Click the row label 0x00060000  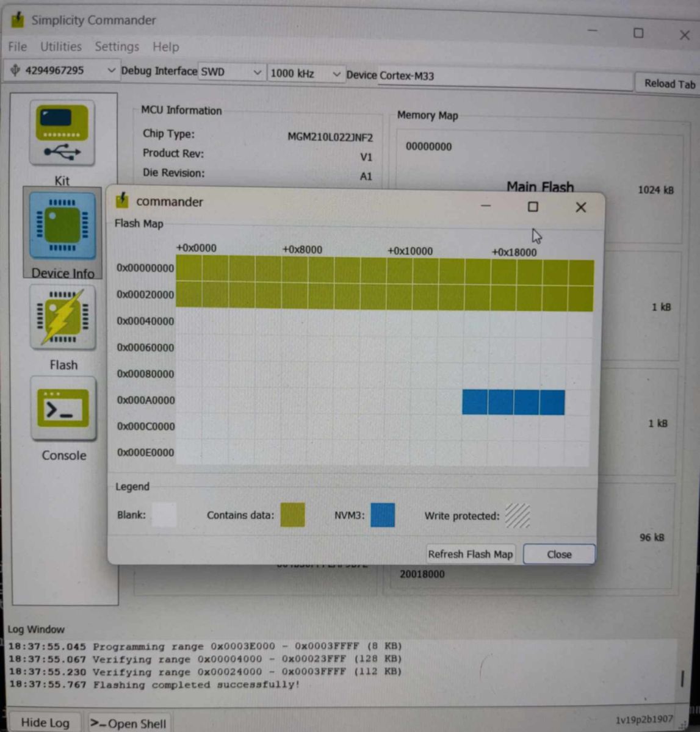pyautogui.click(x=145, y=348)
